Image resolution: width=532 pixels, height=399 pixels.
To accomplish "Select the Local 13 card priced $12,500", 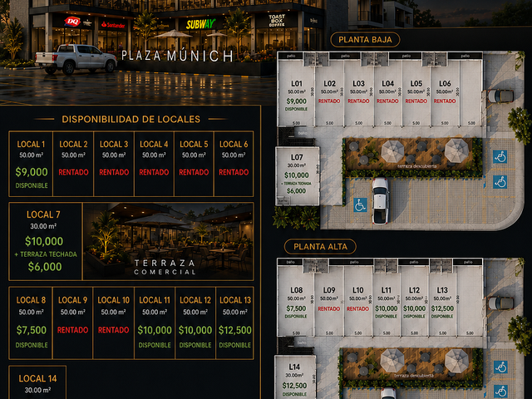I will point(234,323).
